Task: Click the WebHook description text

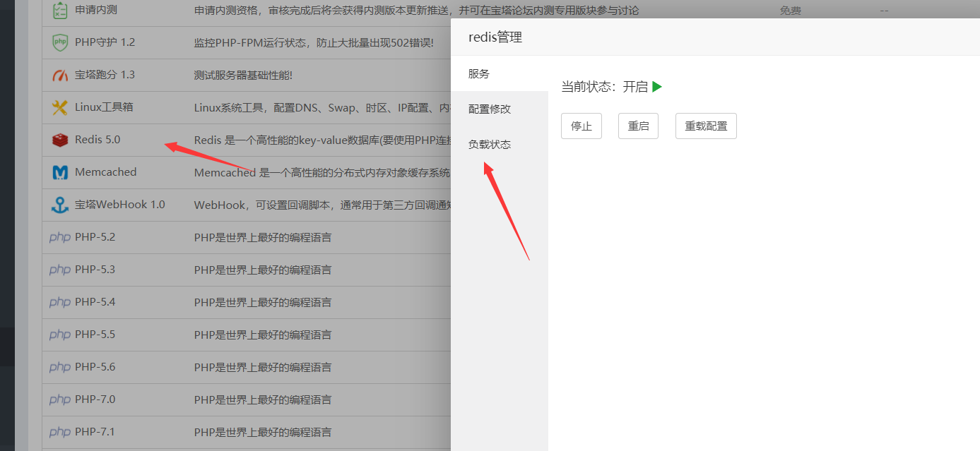Action: pyautogui.click(x=322, y=205)
